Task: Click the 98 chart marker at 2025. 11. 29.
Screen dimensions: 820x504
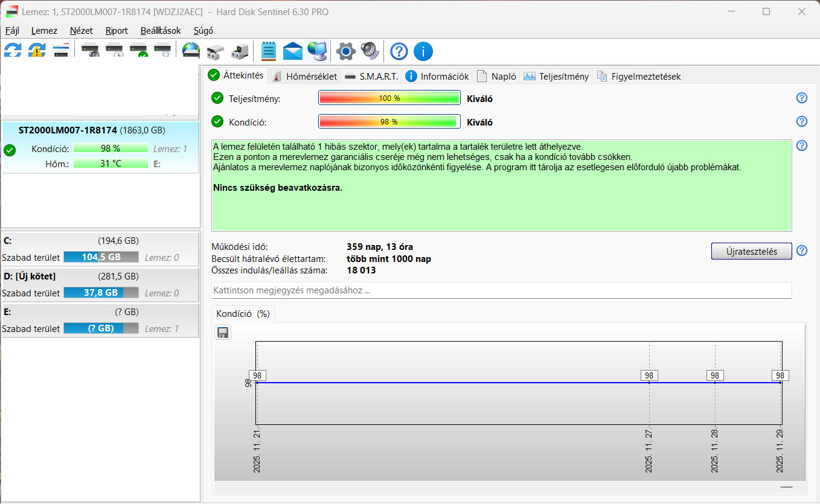Action: point(780,375)
